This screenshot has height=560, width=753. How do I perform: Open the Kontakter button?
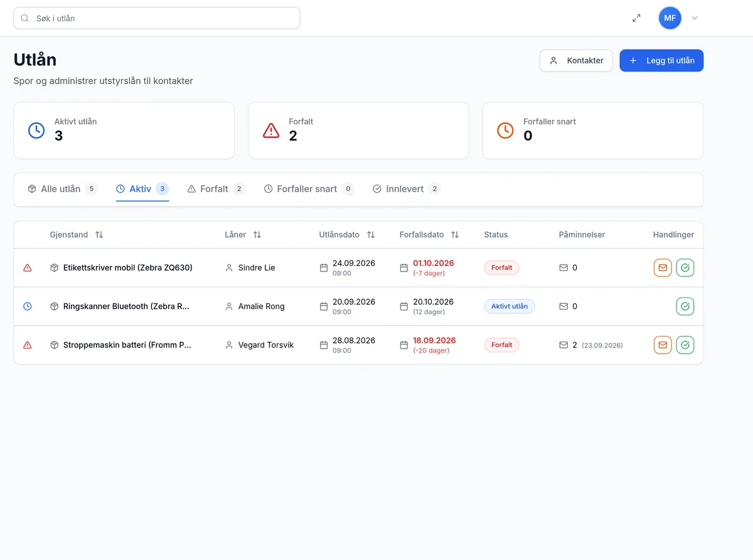click(576, 61)
